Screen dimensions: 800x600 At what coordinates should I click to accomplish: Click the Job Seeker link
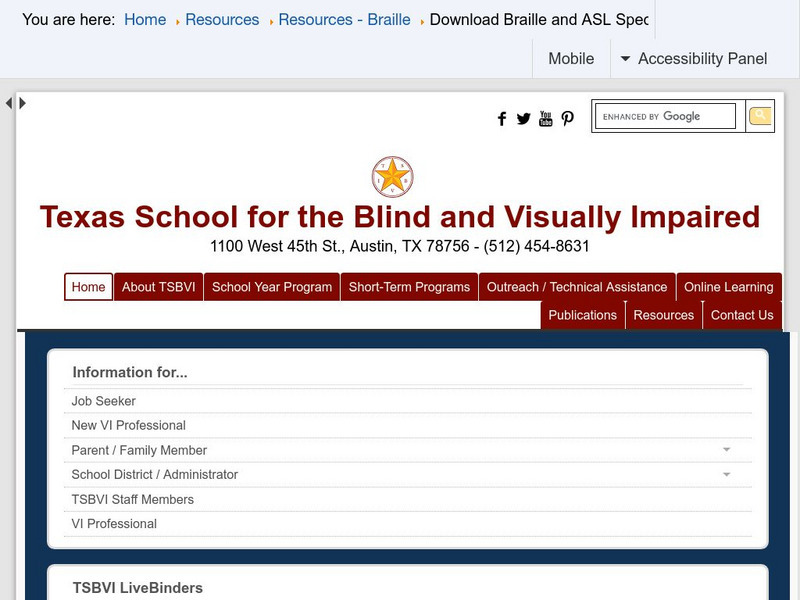(x=104, y=401)
